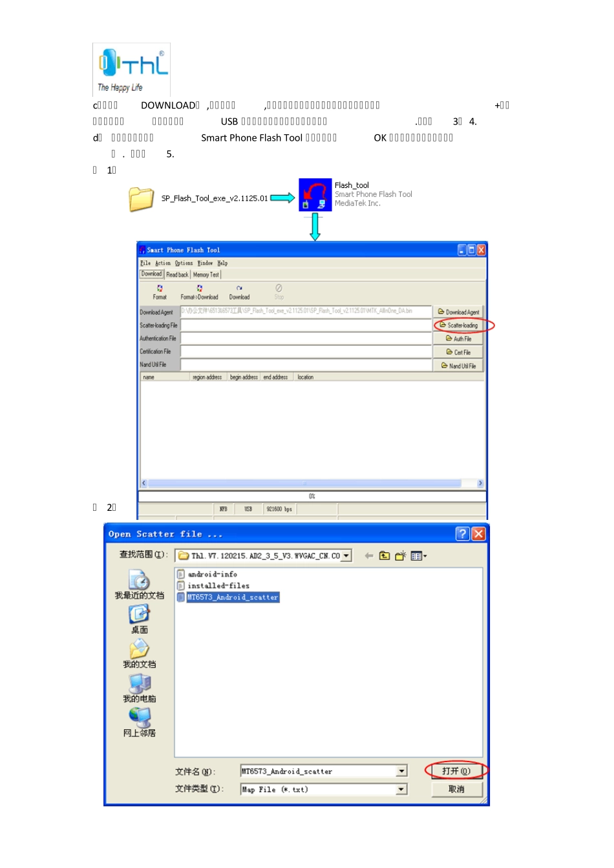This screenshot has height=868, width=614.
Task: Open the view menu icon
Action: pyautogui.click(x=419, y=555)
